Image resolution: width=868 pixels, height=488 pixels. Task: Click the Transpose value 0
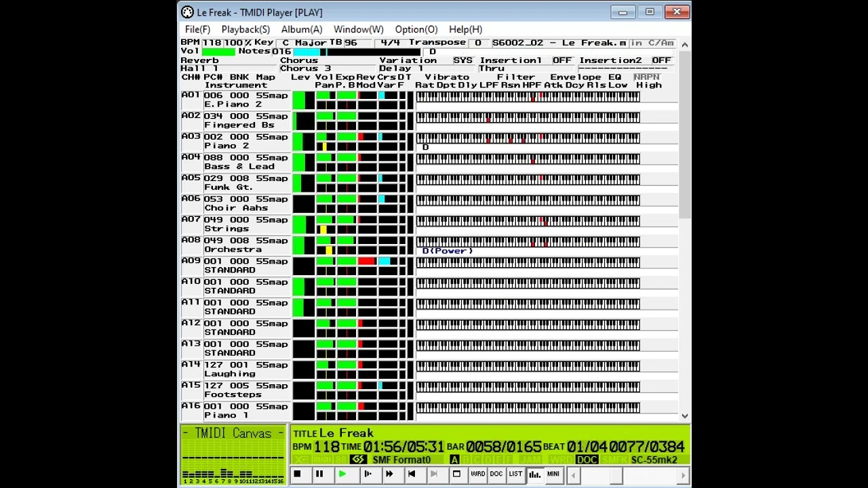[478, 43]
